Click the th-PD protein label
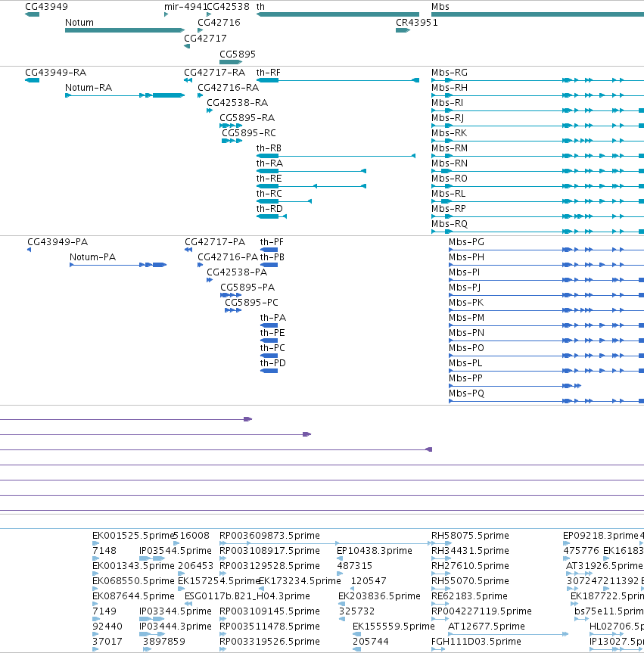Viewport: 644px width, 653px height. (x=273, y=363)
